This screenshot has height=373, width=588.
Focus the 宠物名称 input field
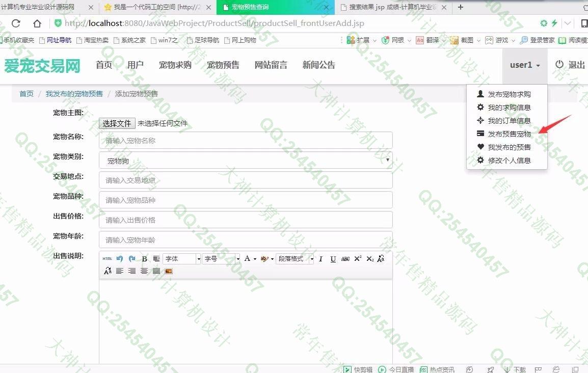tap(246, 141)
